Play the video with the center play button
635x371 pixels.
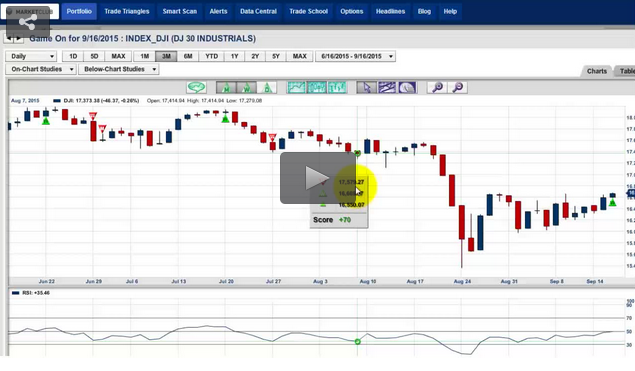[318, 178]
